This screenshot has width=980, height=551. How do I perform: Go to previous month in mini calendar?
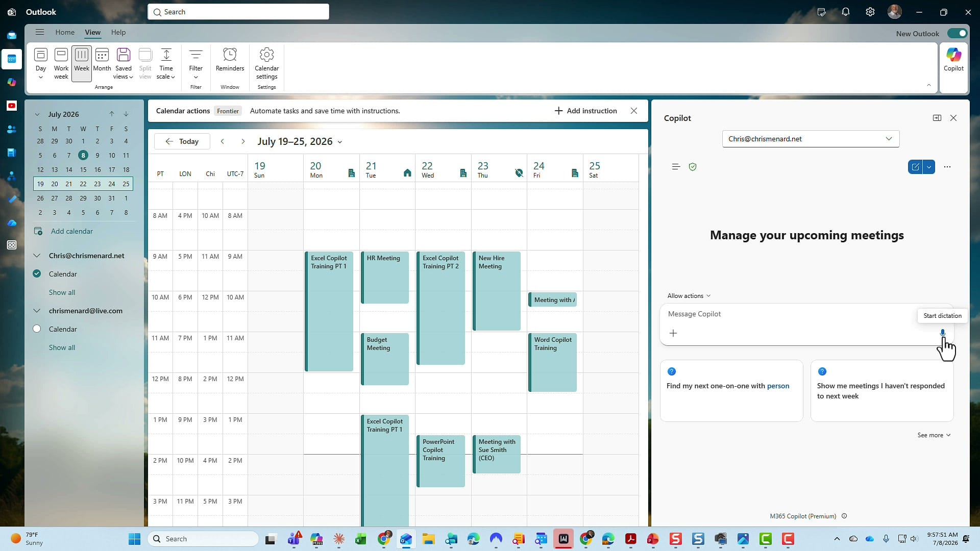point(112,114)
